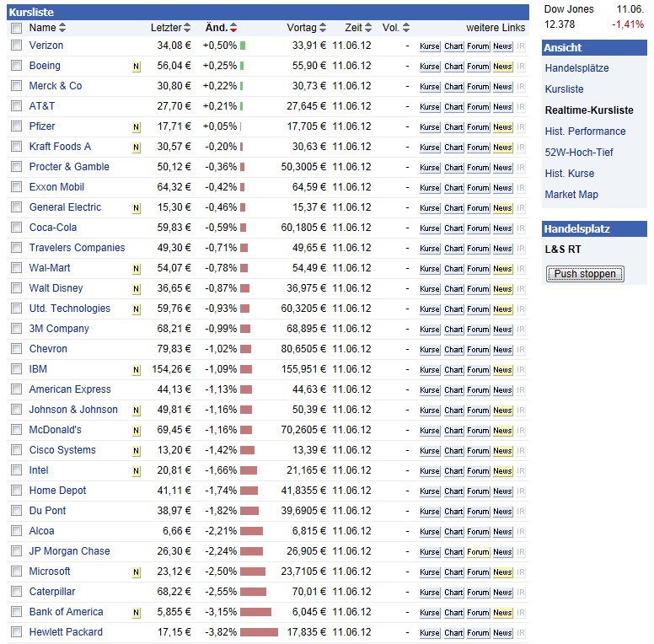Open the Chart link for Pfizer
Screen dimensions: 654x644
[453, 127]
